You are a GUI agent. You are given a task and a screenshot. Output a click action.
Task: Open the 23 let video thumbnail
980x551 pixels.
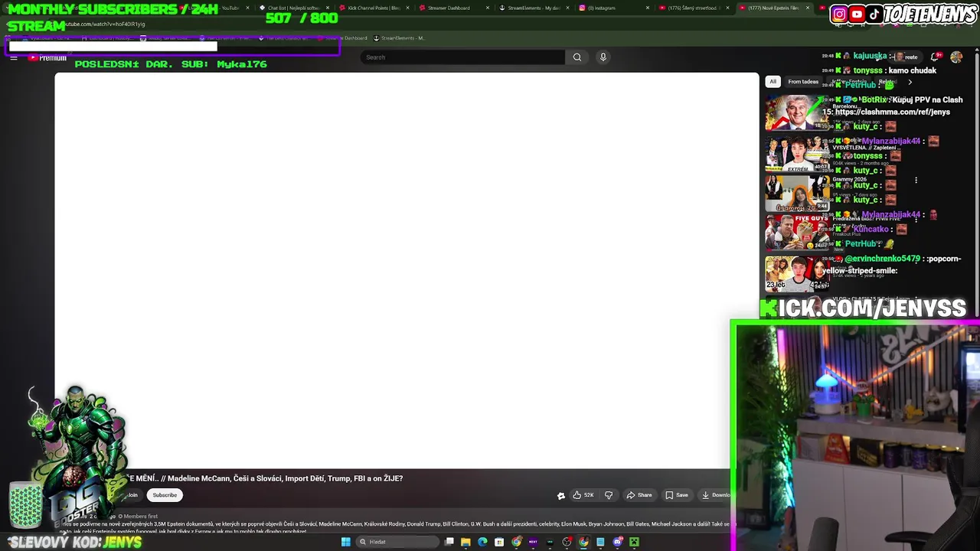coord(798,273)
